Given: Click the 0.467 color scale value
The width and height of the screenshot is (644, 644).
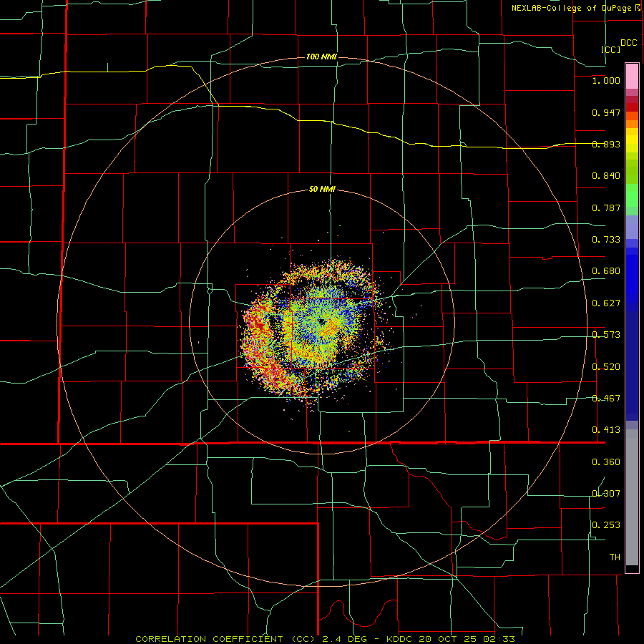Looking at the screenshot, I should pyautogui.click(x=606, y=399).
